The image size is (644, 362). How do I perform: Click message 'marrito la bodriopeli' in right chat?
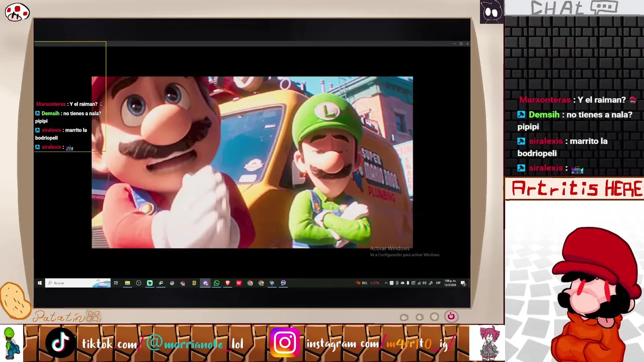tap(562, 147)
